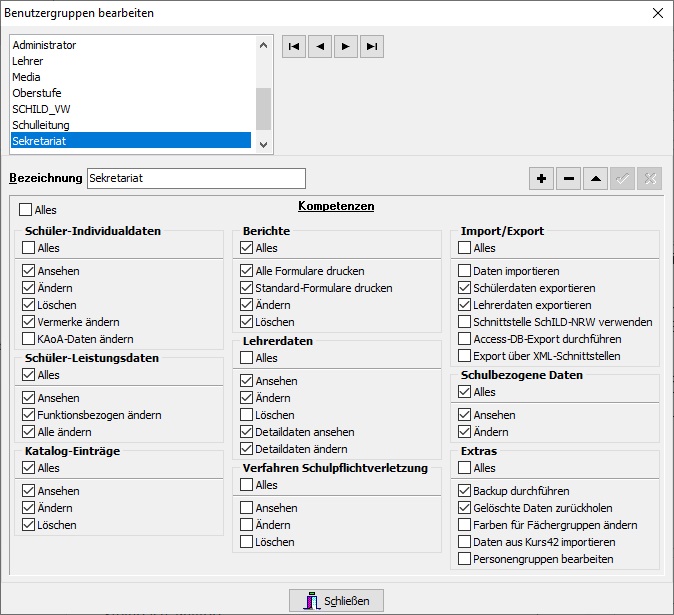
Task: Enable Löschen under Lehrerdaten
Action: pyautogui.click(x=246, y=415)
